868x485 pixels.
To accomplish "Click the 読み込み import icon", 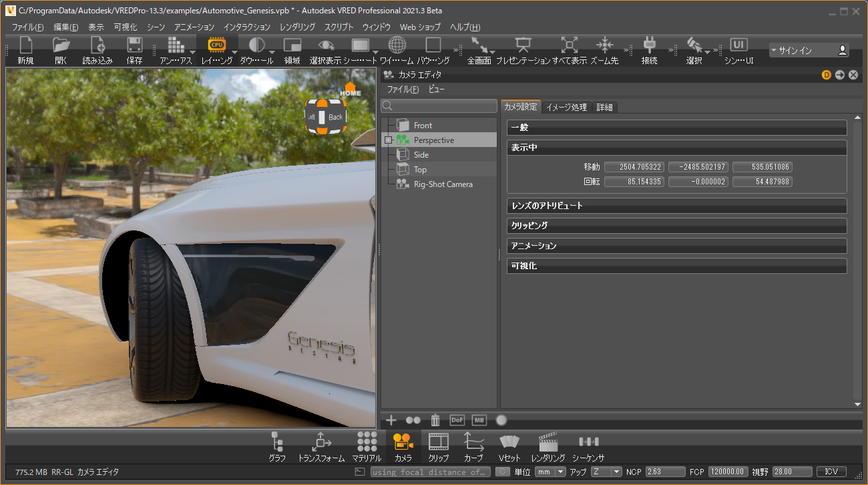I will 97,45.
